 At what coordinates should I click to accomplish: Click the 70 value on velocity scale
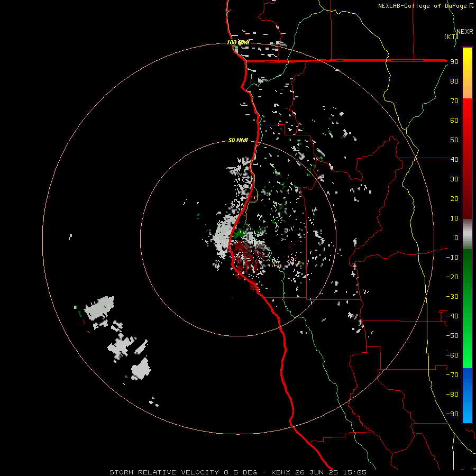454,101
